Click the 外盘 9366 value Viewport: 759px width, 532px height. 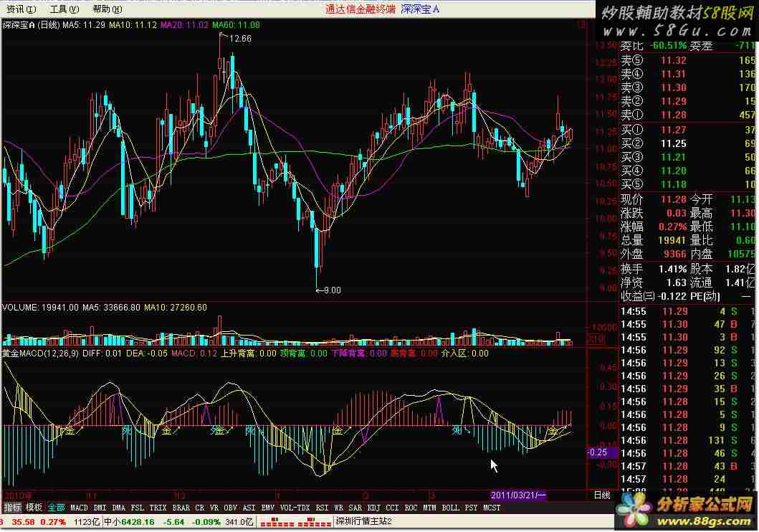[675, 254]
